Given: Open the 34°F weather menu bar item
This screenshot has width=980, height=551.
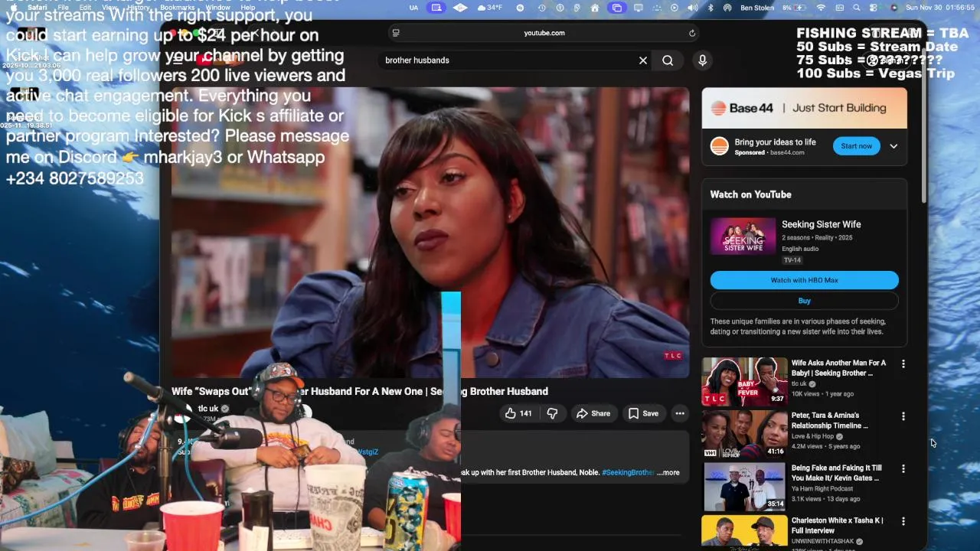Looking at the screenshot, I should 489,8.
